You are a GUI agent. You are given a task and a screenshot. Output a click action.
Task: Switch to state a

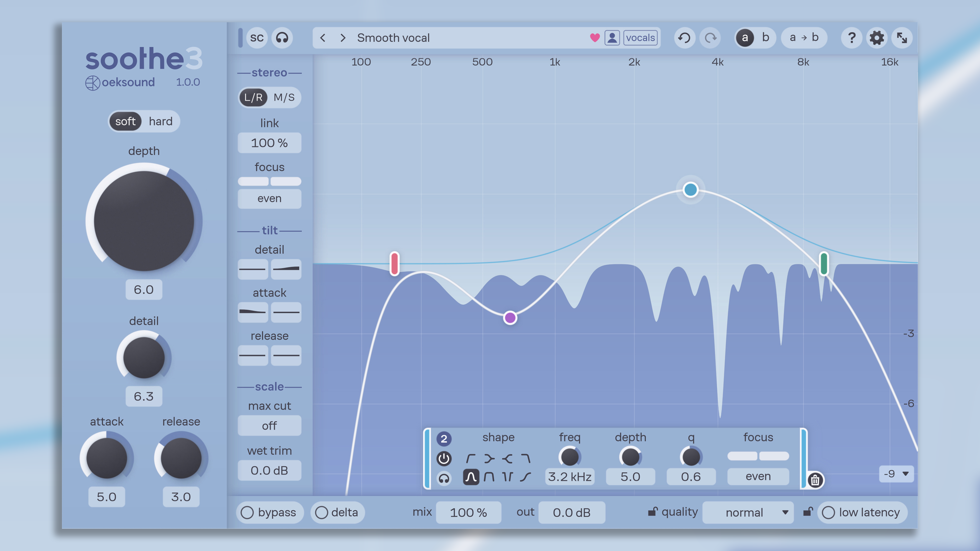pos(745,38)
